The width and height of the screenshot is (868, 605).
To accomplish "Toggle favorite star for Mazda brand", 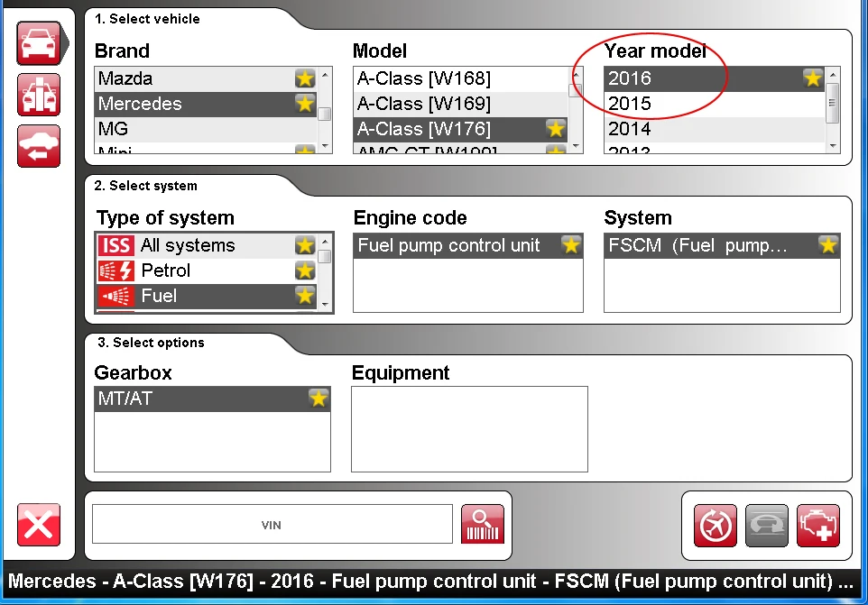I will click(x=305, y=78).
